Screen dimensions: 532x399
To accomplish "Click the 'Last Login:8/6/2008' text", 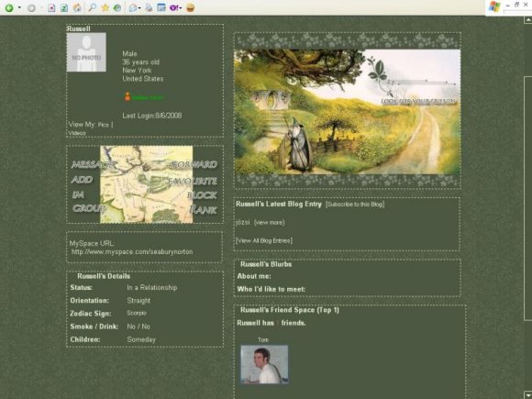I will click(152, 116).
